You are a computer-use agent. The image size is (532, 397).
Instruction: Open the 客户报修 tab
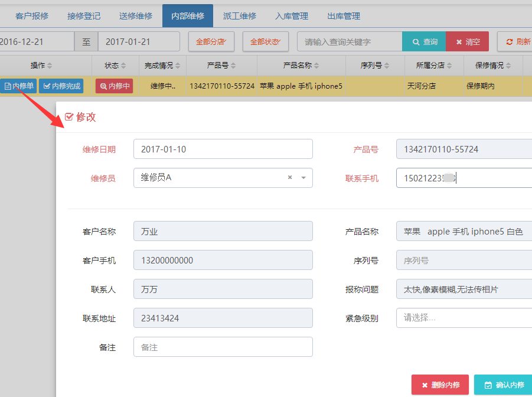[32, 16]
